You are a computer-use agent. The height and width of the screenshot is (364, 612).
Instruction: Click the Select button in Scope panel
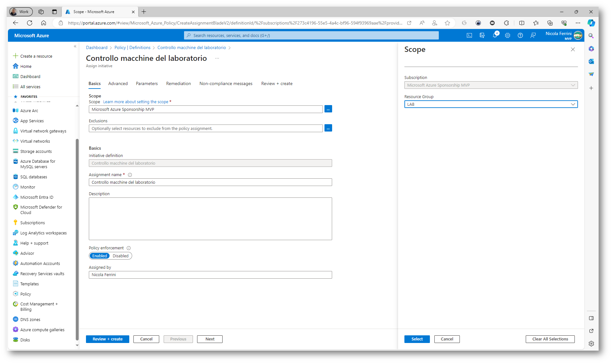click(417, 339)
